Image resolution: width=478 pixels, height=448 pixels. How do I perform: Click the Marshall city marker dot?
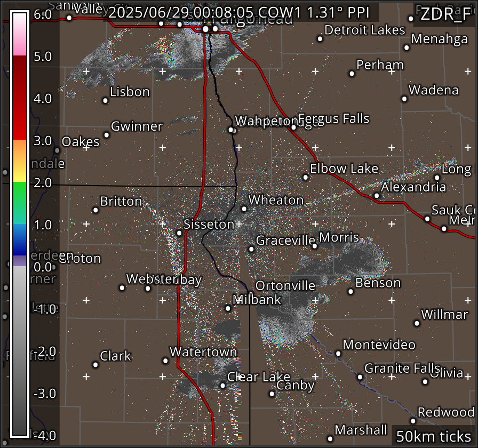tap(330, 438)
